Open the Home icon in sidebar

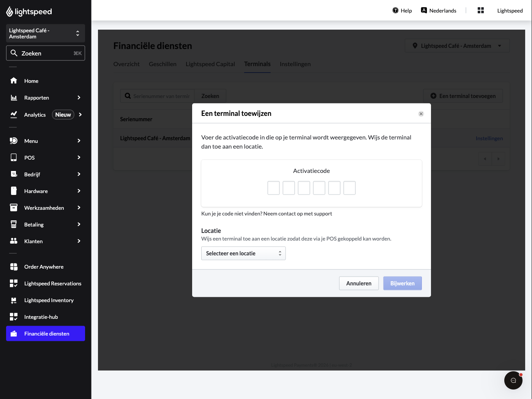14,81
